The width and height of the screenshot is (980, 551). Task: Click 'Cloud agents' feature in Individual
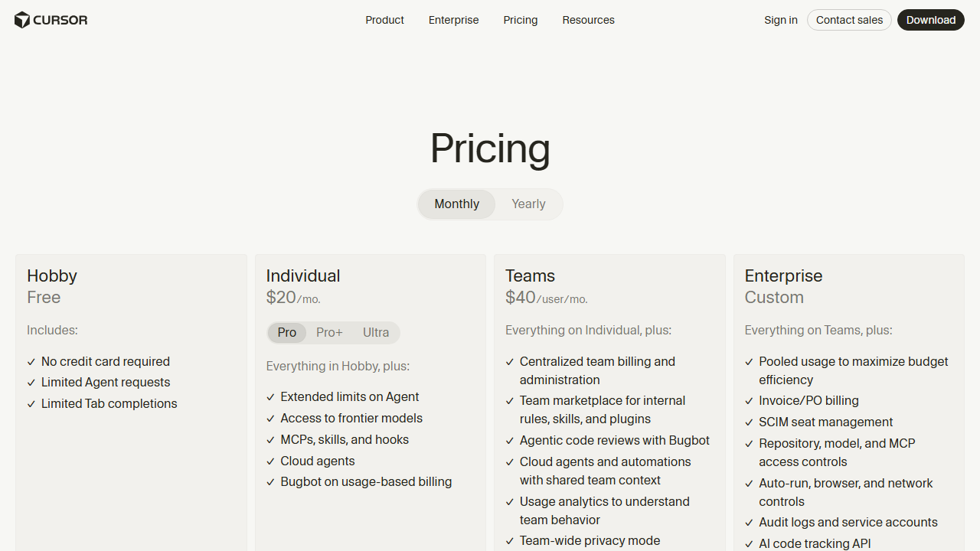click(318, 461)
